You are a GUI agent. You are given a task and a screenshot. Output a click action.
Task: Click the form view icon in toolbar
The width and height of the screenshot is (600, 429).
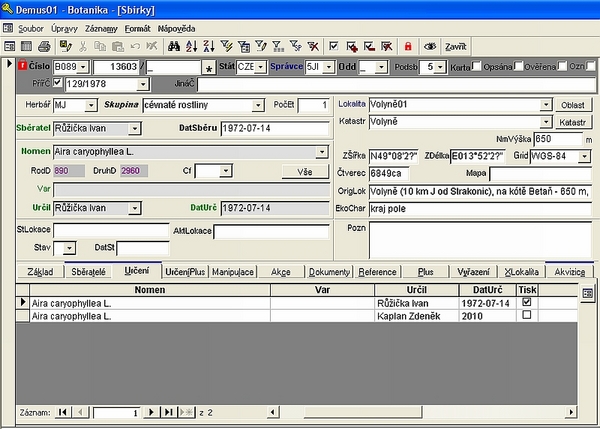(9, 46)
